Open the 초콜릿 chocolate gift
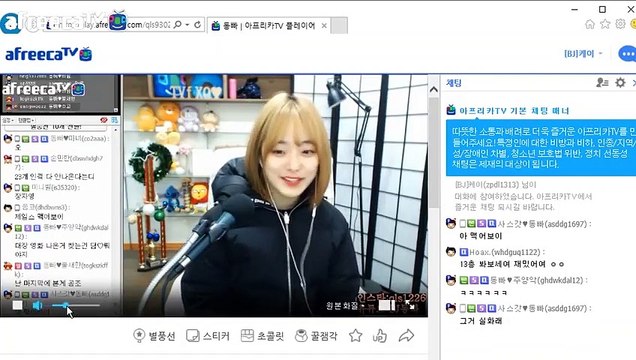The image size is (636, 360). [x=262, y=336]
